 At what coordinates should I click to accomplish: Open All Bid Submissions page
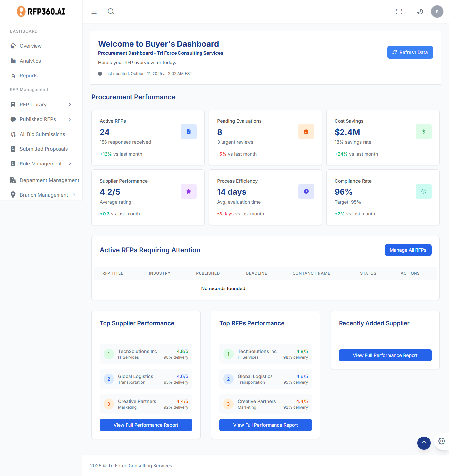click(x=42, y=134)
